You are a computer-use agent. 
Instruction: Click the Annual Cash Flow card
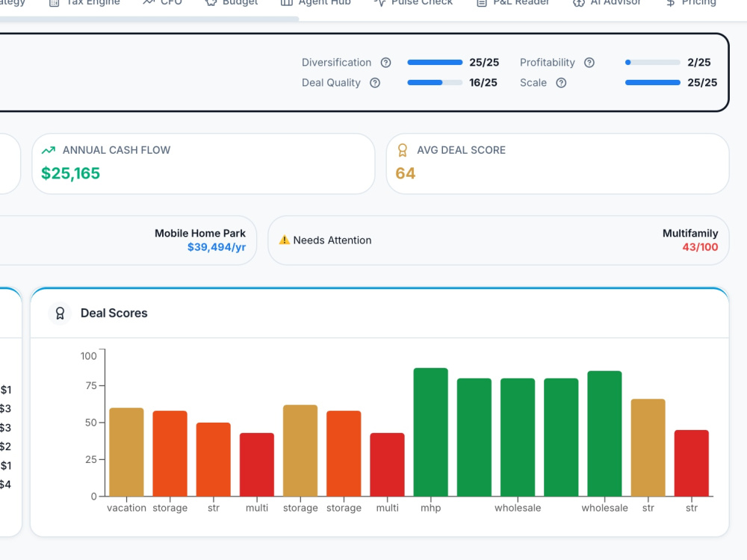pos(203,164)
